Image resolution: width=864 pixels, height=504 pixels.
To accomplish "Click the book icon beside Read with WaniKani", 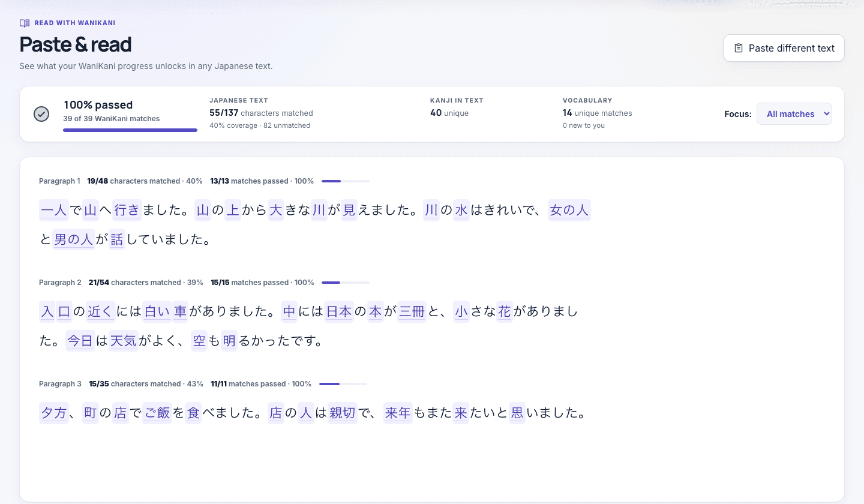I will pyautogui.click(x=25, y=23).
